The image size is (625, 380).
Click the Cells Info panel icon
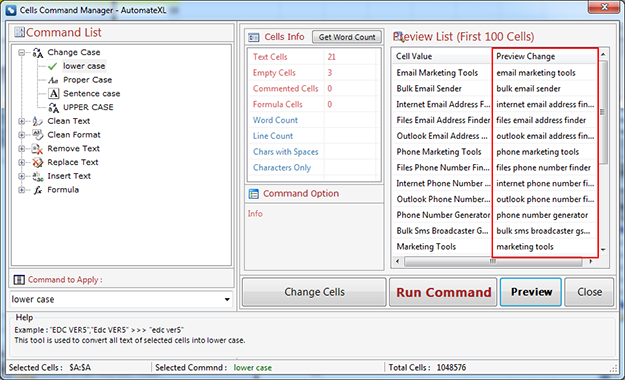coord(254,37)
